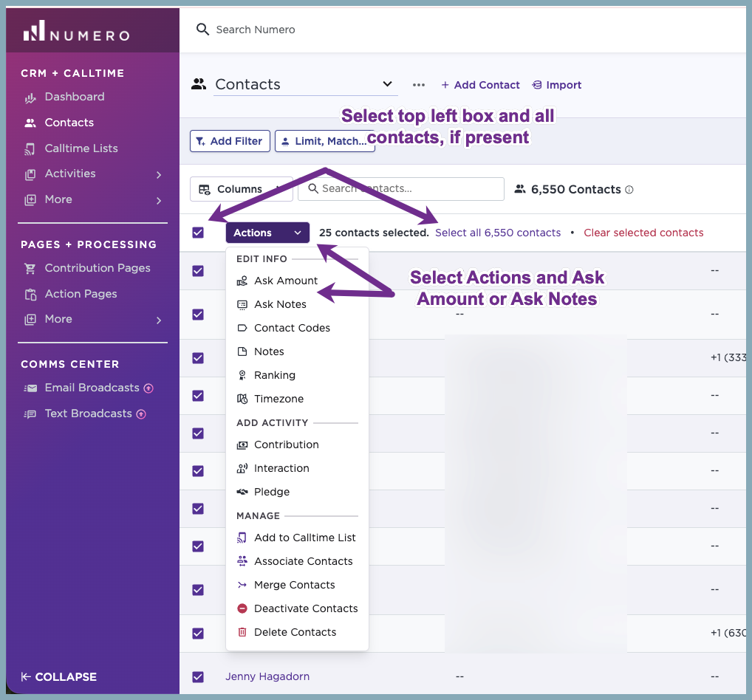Uncheck checkbox in row showing +1 (630
This screenshot has height=700, width=752.
pyautogui.click(x=198, y=634)
